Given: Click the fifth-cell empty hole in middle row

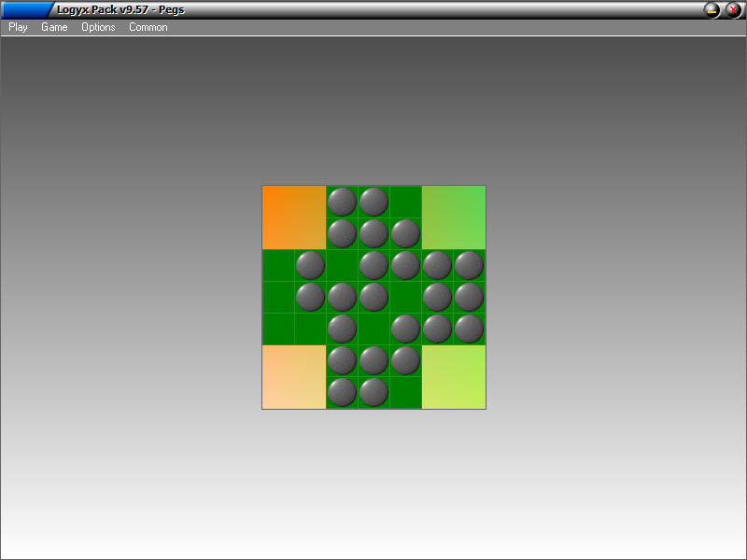Looking at the screenshot, I should pyautogui.click(x=406, y=297).
